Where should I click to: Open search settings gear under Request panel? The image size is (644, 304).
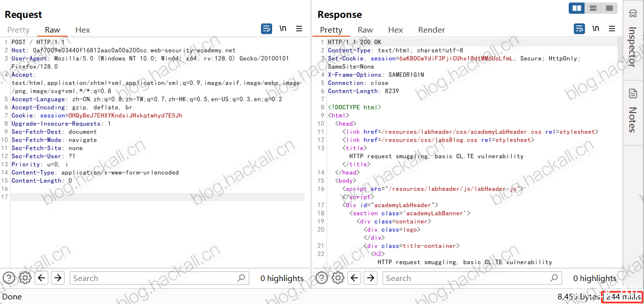(25, 278)
